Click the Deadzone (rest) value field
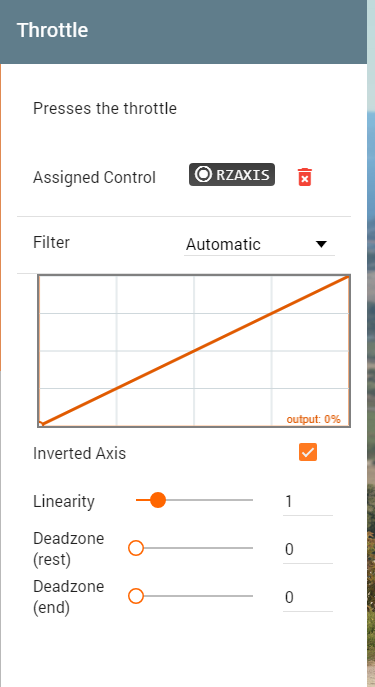Screen dimensions: 375x687 (308, 549)
